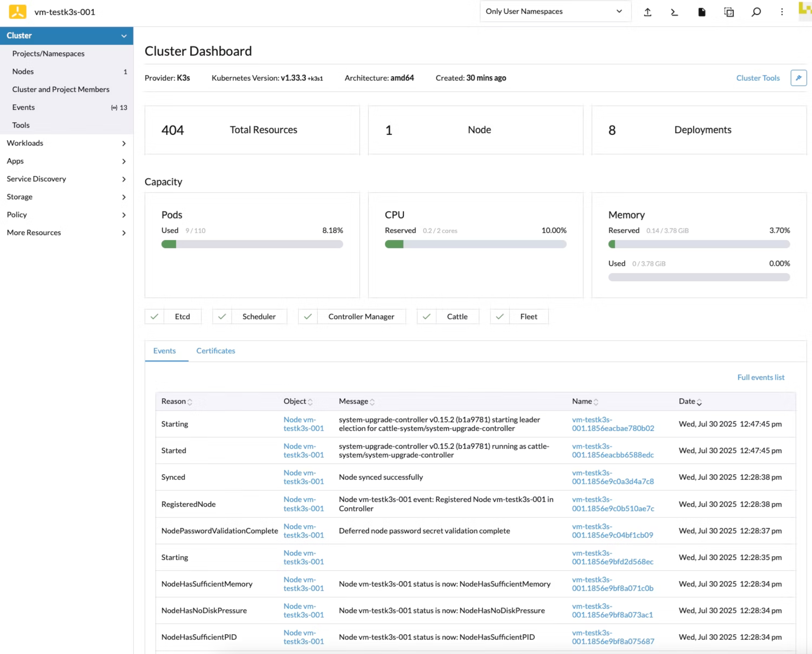Switch to the Certificates tab
The width and height of the screenshot is (812, 654).
tap(216, 351)
